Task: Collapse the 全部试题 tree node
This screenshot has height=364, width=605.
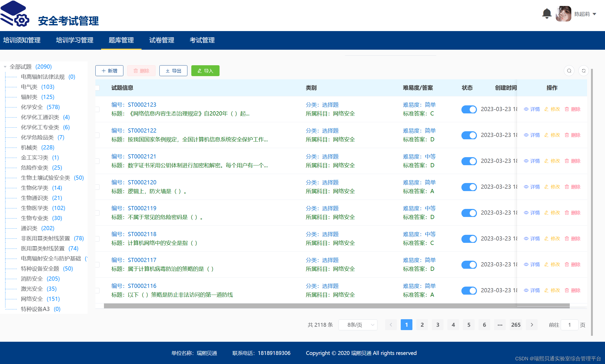Action: click(x=5, y=67)
